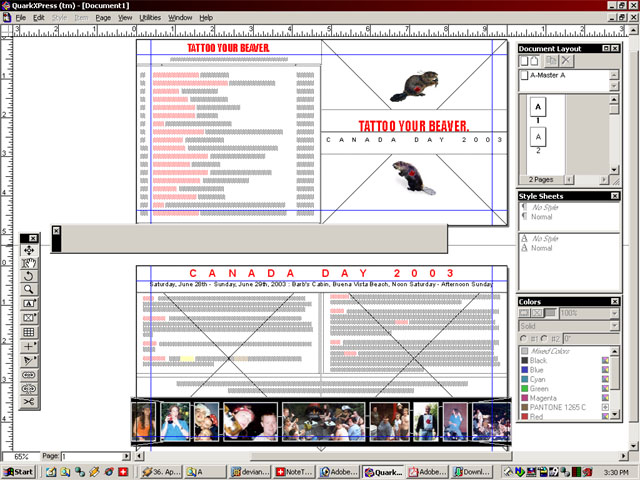Image resolution: width=640 pixels, height=480 pixels.
Task: Open the Edit menu
Action: (39, 18)
